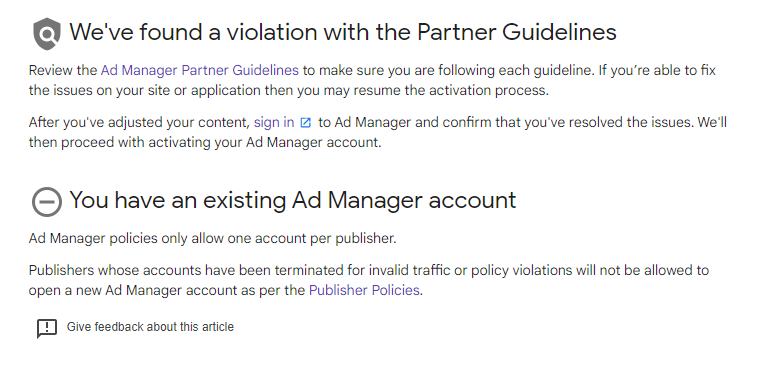Click the 'We've found a violation' heading

343,32
